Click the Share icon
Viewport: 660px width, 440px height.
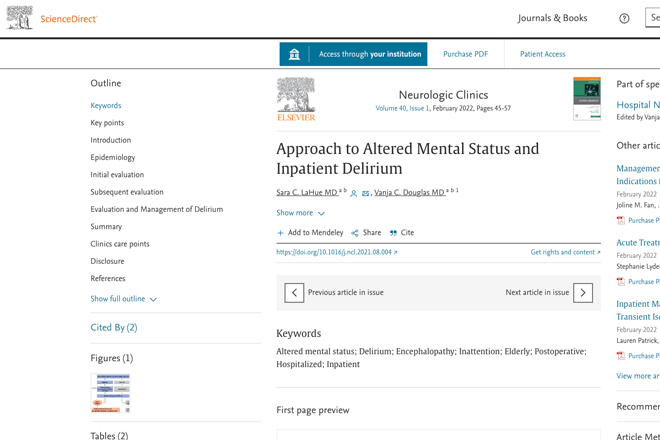click(355, 233)
